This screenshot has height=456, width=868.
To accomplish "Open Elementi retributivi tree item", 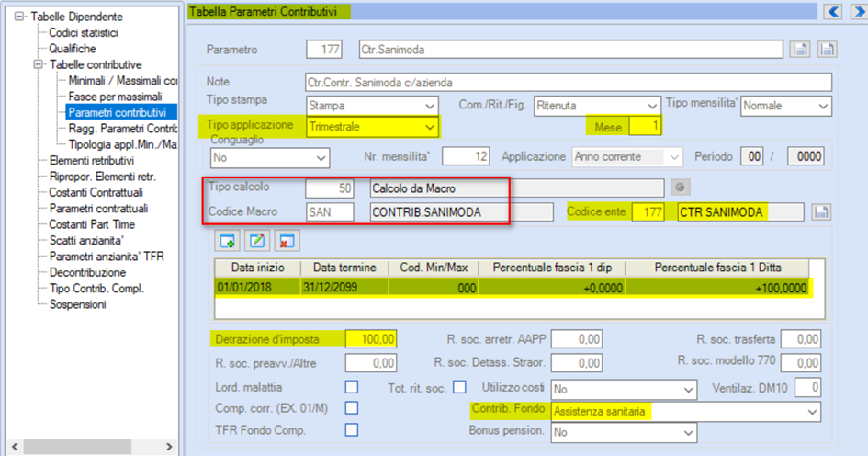I will tap(91, 161).
